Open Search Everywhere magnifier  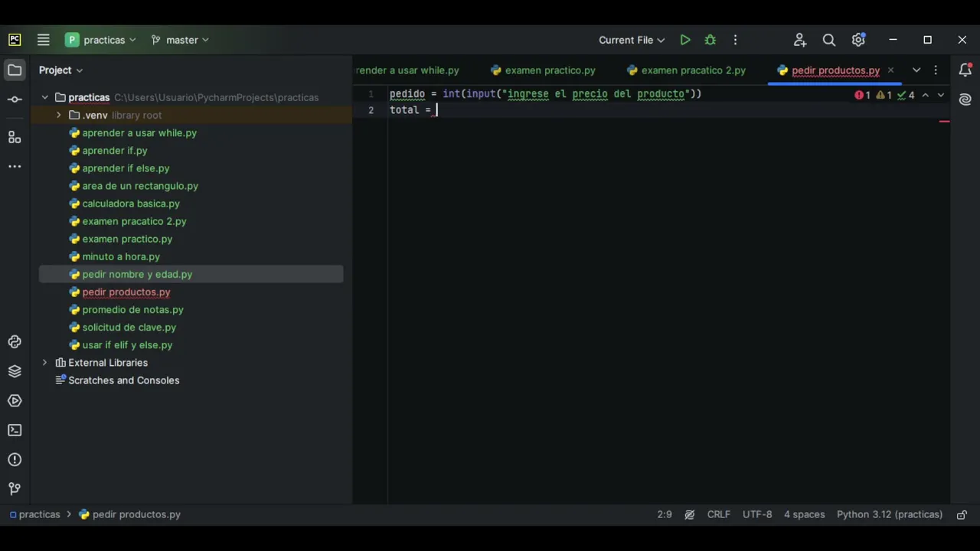point(829,40)
